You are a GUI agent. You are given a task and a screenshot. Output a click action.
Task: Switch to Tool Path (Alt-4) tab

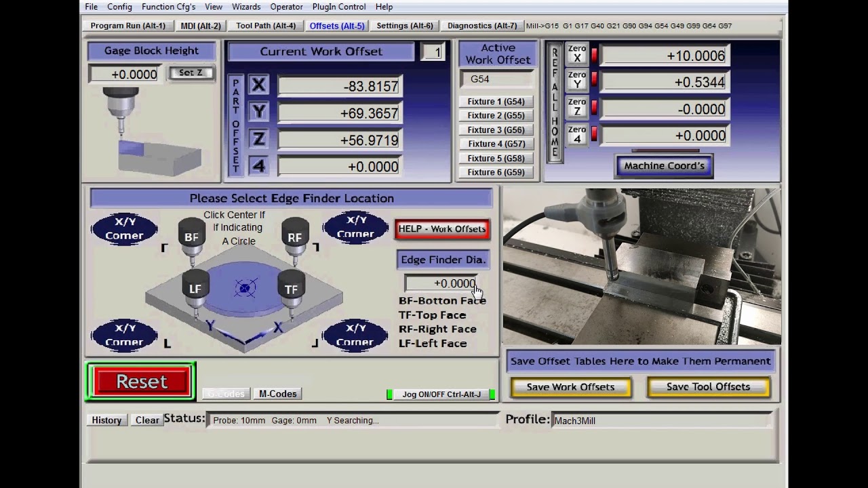[x=266, y=26]
